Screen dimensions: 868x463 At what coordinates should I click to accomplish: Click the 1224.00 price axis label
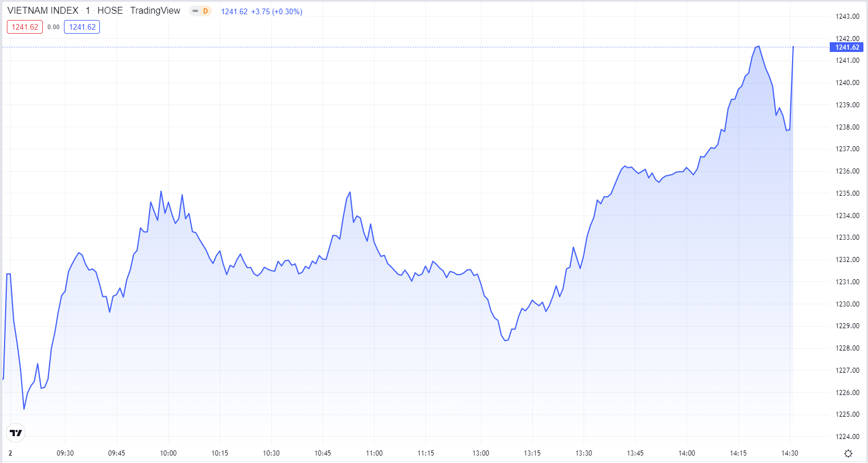coord(847,437)
